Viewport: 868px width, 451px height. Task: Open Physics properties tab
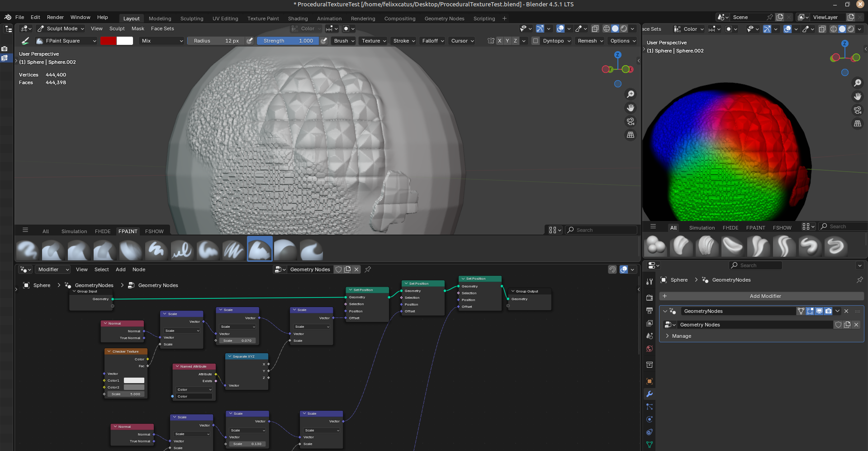[650, 419]
